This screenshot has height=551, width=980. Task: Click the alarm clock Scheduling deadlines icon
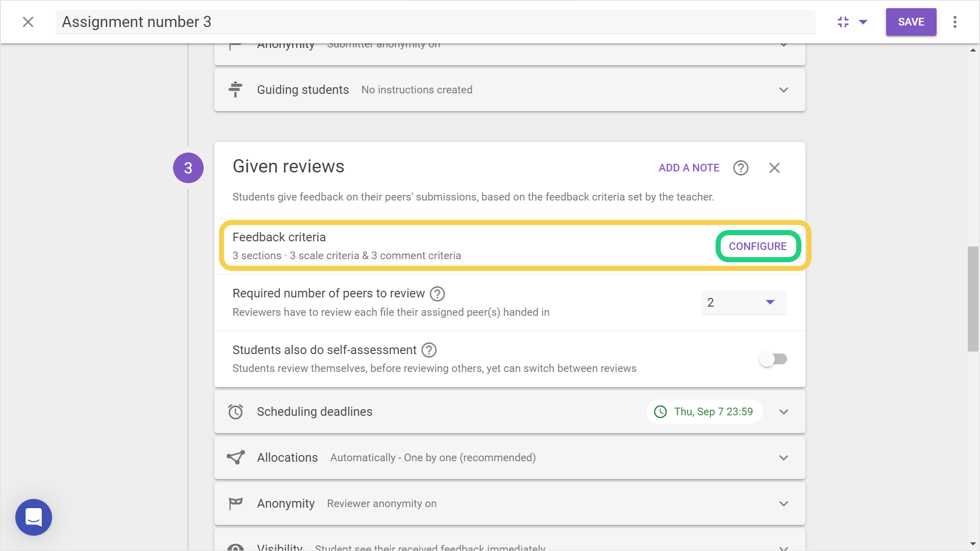[x=235, y=412]
